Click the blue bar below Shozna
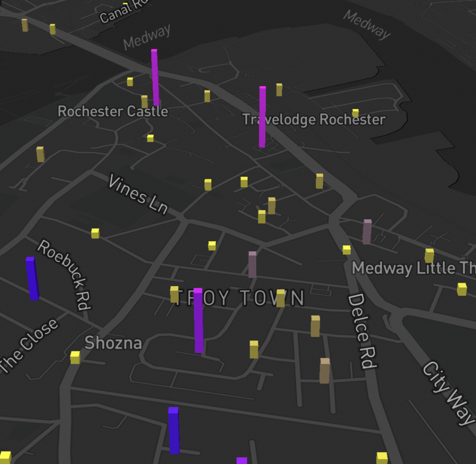 click(x=173, y=431)
